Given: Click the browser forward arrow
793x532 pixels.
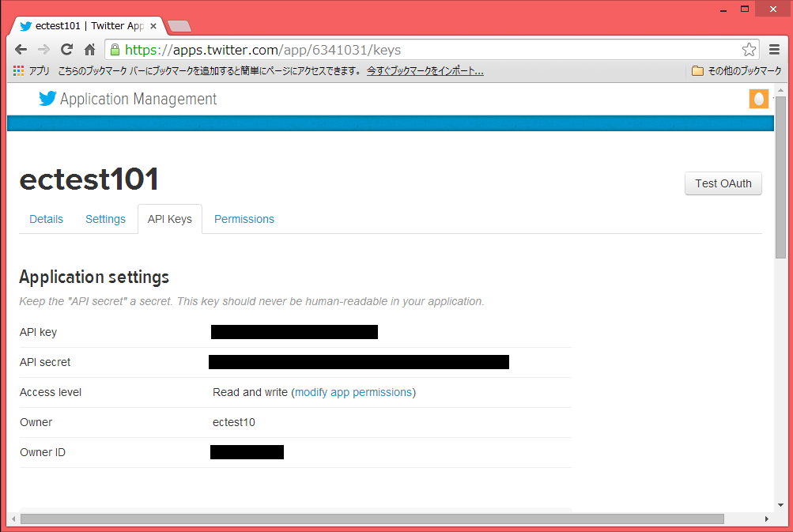Looking at the screenshot, I should tap(44, 49).
